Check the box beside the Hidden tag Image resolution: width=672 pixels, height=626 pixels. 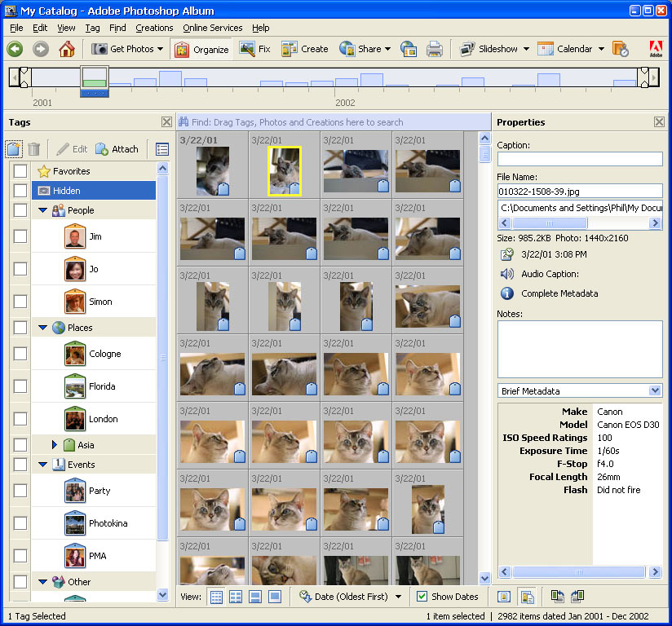tap(19, 191)
